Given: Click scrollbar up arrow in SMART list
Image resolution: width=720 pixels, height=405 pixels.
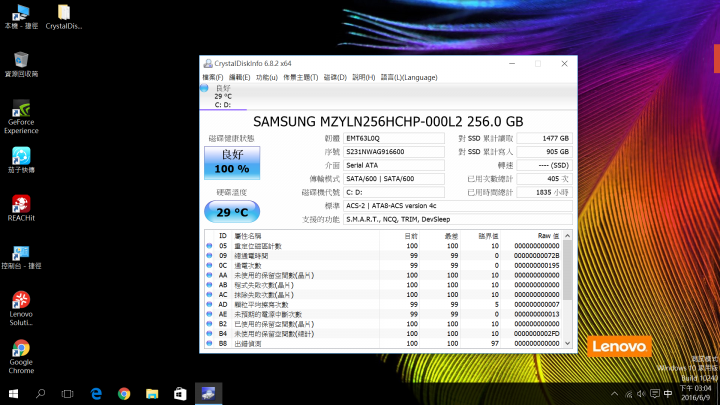Looking at the screenshot, I should (x=568, y=236).
